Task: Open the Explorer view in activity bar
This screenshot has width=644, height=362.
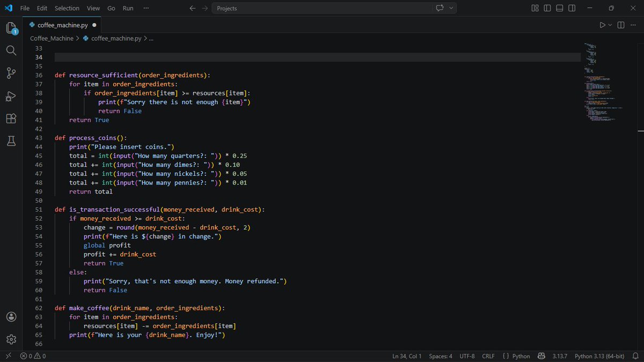Action: (x=11, y=28)
